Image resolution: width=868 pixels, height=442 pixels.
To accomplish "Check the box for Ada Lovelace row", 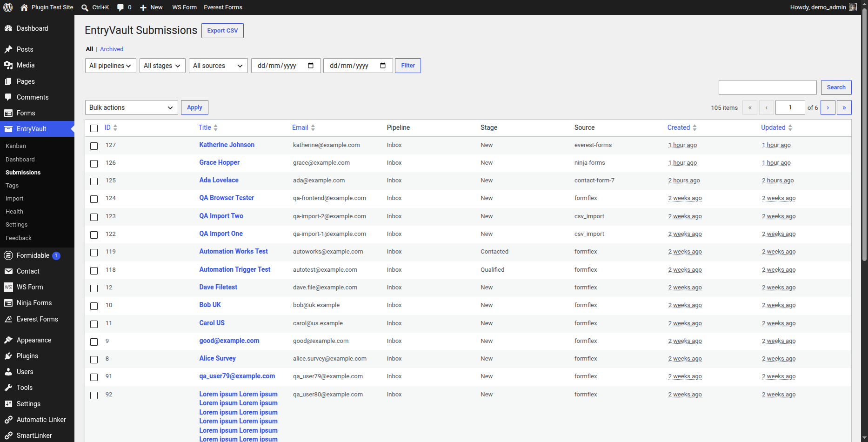I will [94, 181].
